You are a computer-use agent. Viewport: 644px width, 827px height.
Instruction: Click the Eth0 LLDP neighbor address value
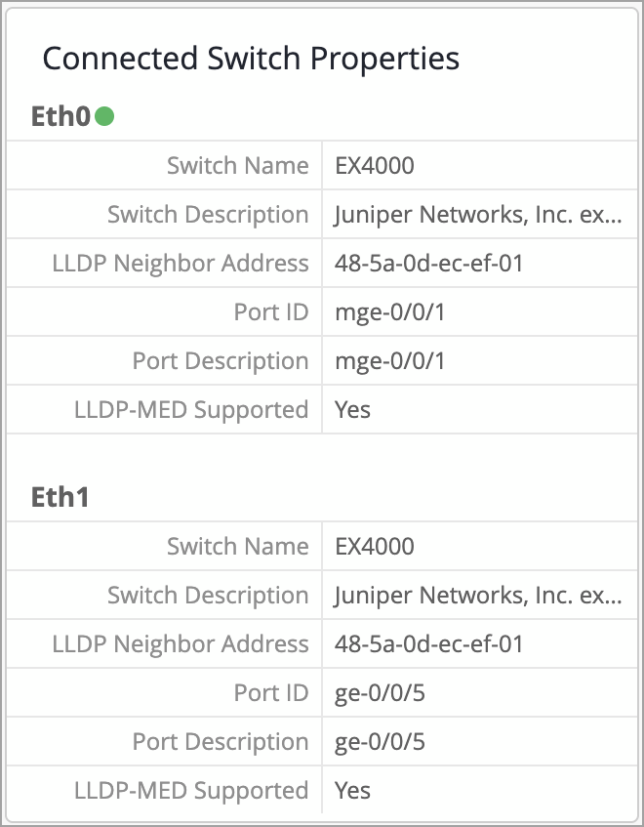[428, 264]
